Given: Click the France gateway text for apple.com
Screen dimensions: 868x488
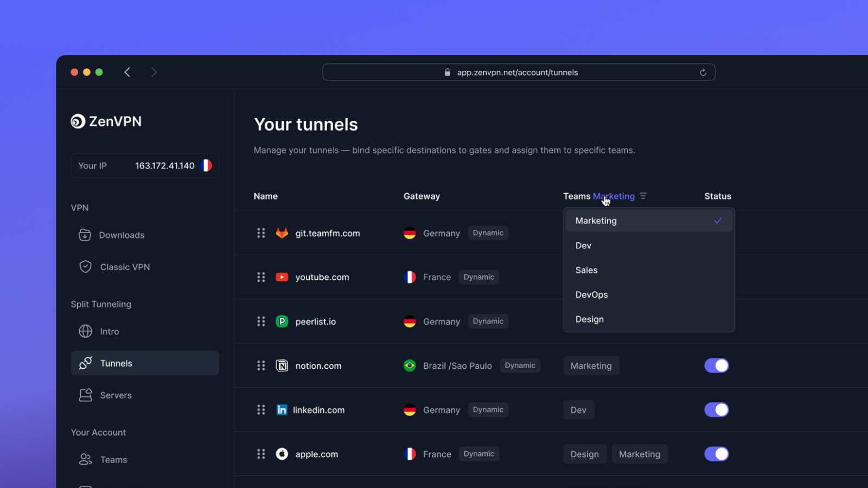Looking at the screenshot, I should [437, 454].
